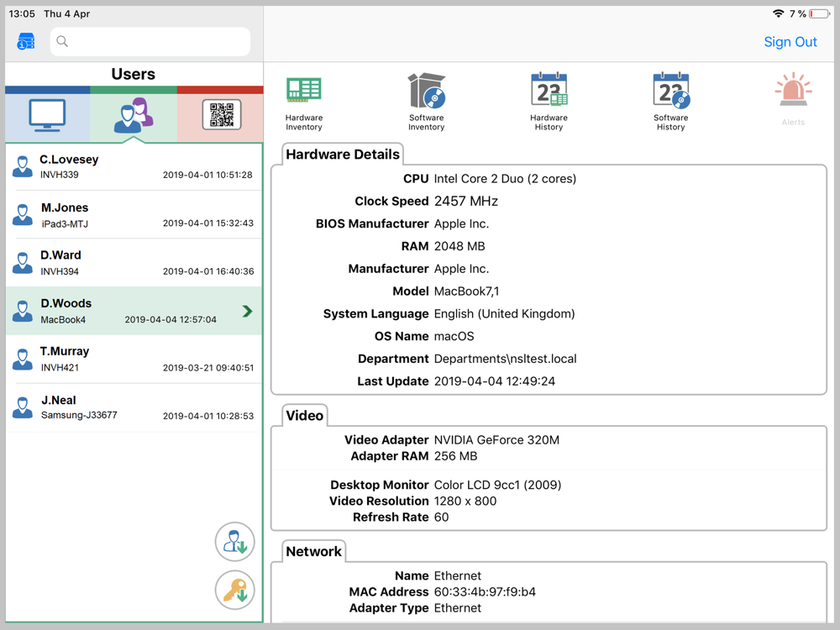This screenshot has height=630, width=840.
Task: Click Color LCD 9cc1 (2009) monitor value
Action: (497, 486)
